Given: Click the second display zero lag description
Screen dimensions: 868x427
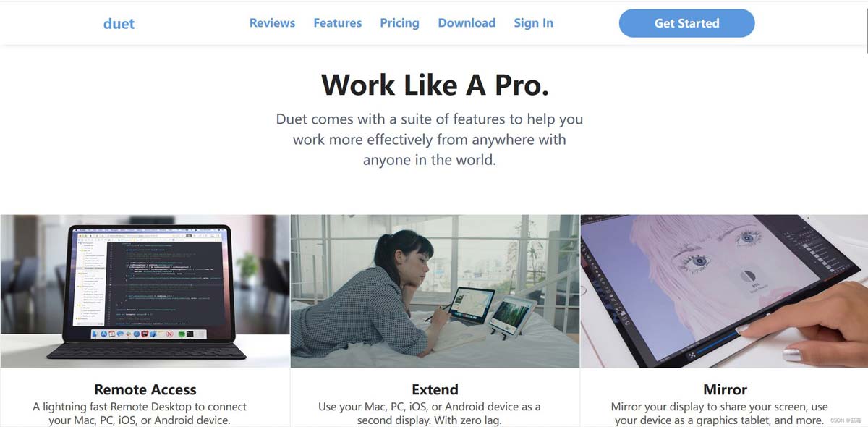Looking at the screenshot, I should point(430,413).
